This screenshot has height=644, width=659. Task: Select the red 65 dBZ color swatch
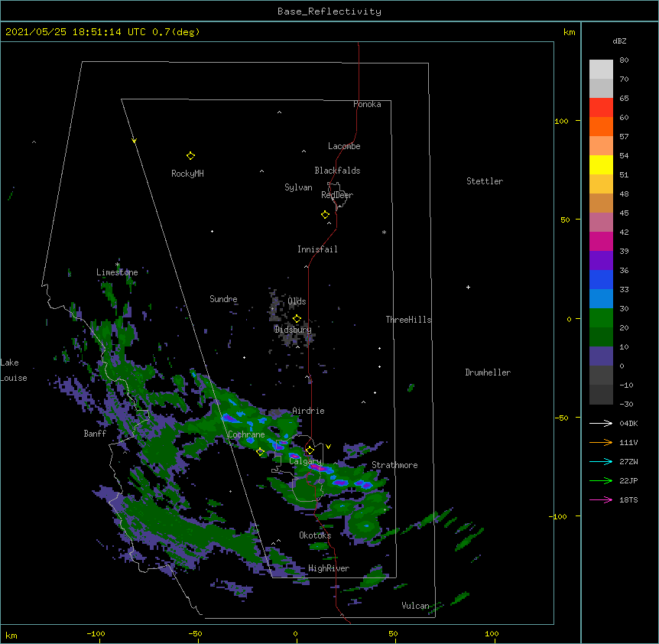tap(601, 108)
